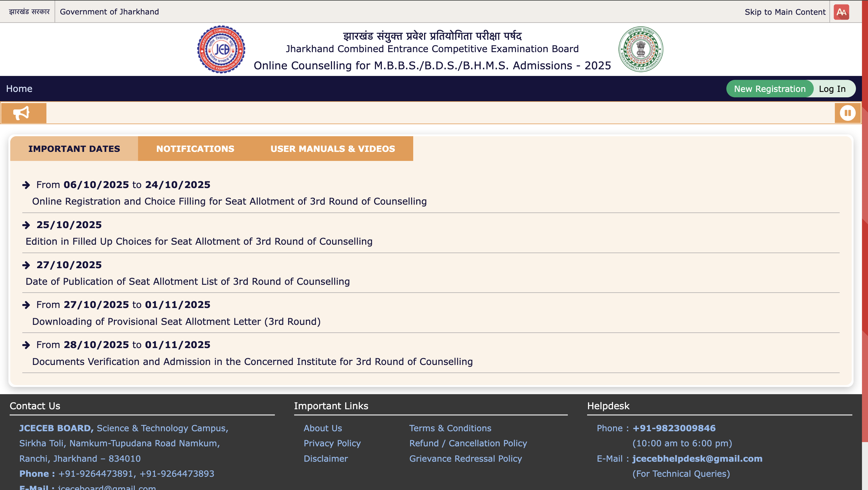Image resolution: width=868 pixels, height=490 pixels.
Task: Click the Government of Jharkhand emblem
Action: point(640,49)
